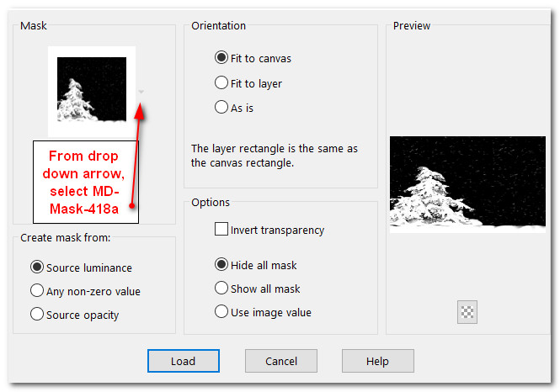Choose the Any non-zero value option
This screenshot has height=392, width=560.
(37, 291)
